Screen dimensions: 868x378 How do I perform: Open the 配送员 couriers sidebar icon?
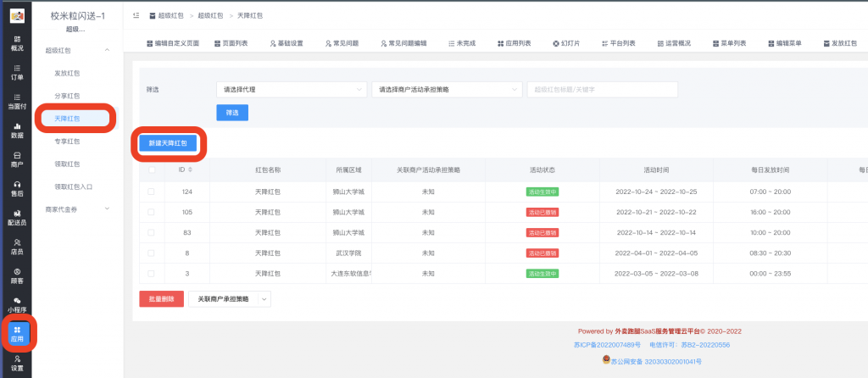17,218
